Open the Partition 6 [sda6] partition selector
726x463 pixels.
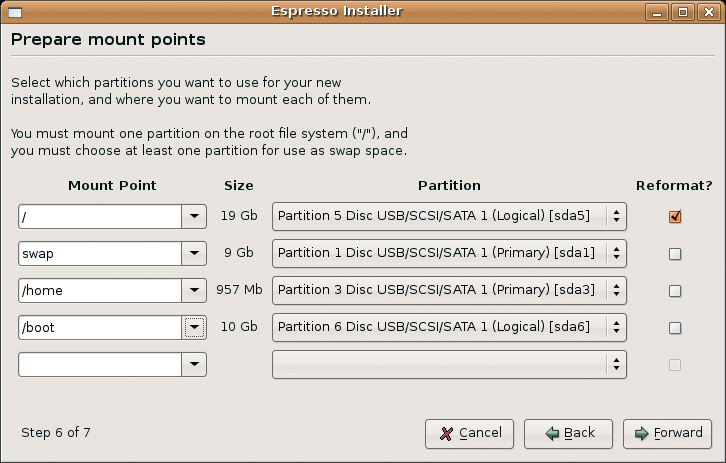449,327
